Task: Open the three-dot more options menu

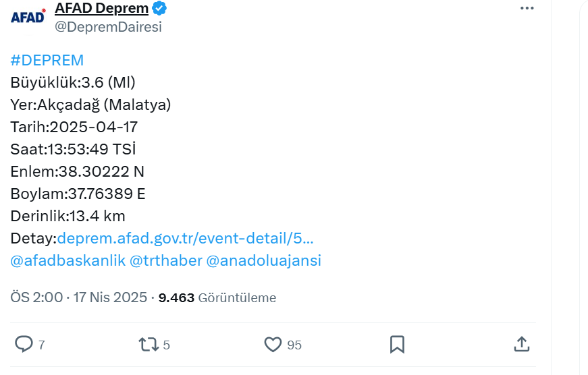Action: click(x=527, y=8)
